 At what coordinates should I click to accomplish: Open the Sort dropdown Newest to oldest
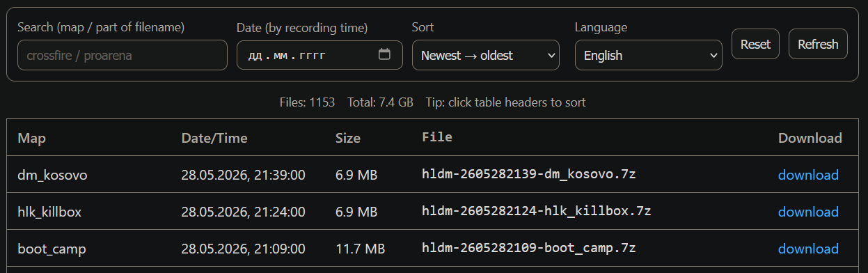click(x=486, y=55)
